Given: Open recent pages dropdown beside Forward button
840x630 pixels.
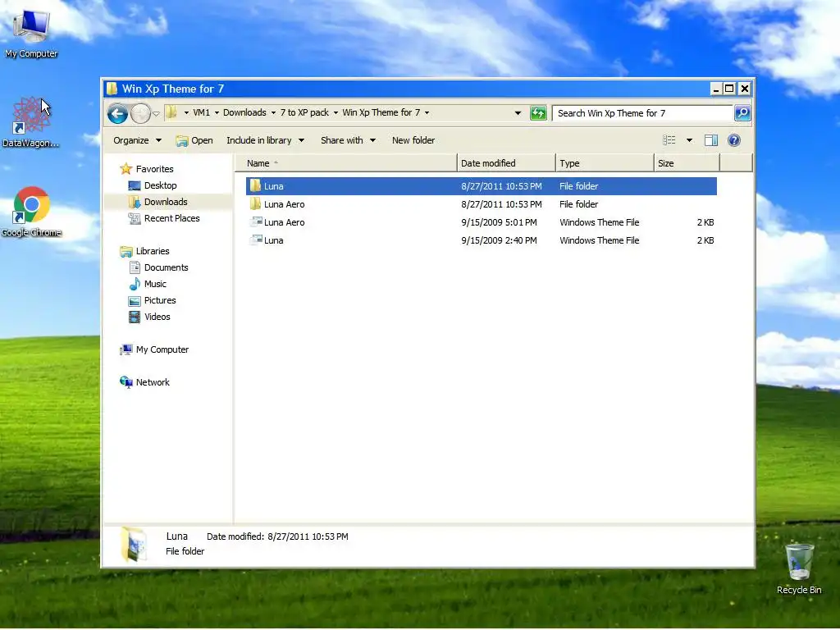Looking at the screenshot, I should coord(156,113).
